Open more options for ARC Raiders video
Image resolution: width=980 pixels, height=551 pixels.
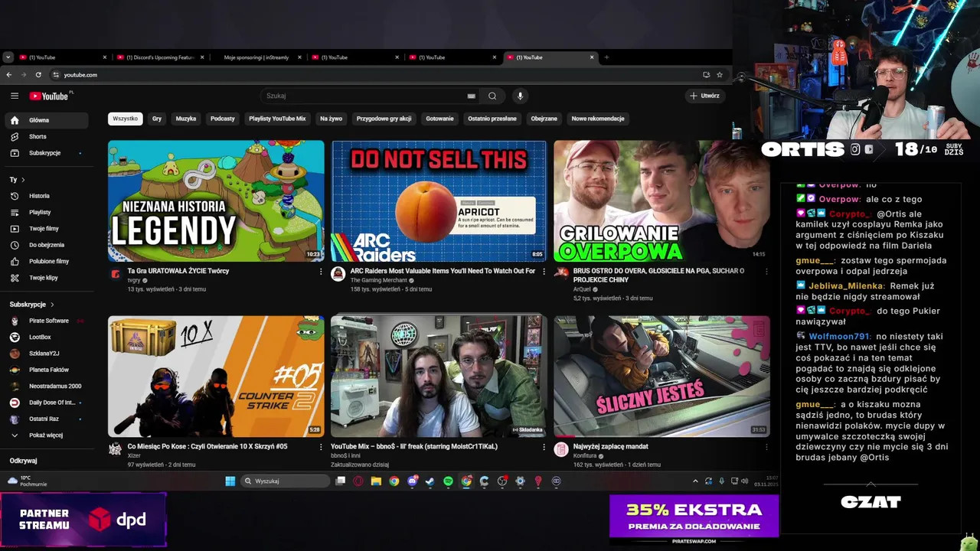pos(544,272)
